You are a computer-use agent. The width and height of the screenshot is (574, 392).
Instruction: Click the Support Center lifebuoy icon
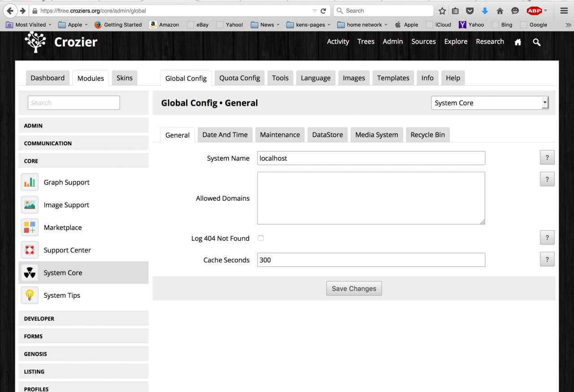[30, 250]
